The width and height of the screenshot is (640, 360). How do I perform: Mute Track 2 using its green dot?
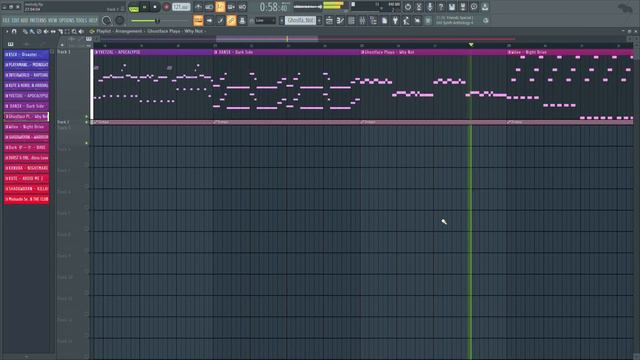pos(86,122)
